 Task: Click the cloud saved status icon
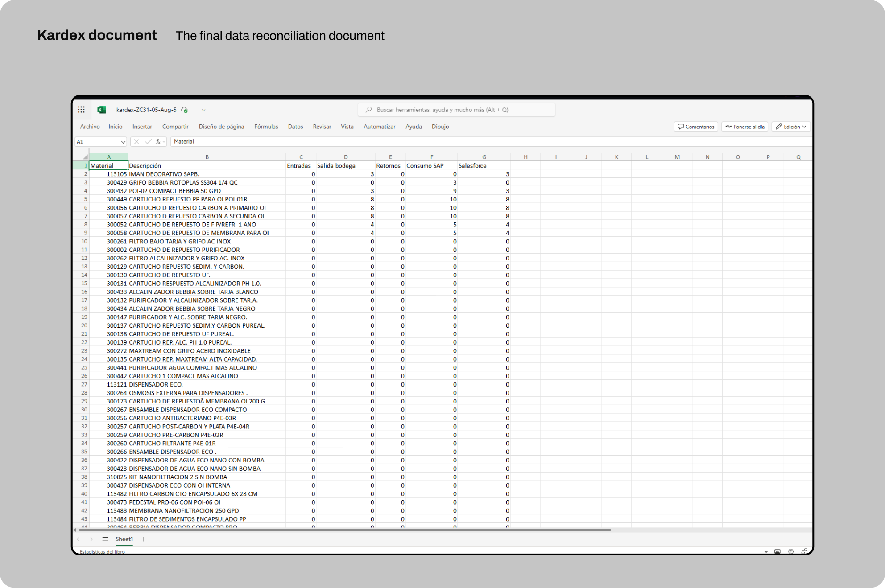(184, 110)
